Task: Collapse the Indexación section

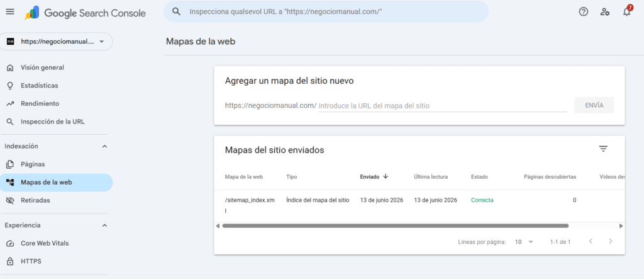Action: coord(104,146)
